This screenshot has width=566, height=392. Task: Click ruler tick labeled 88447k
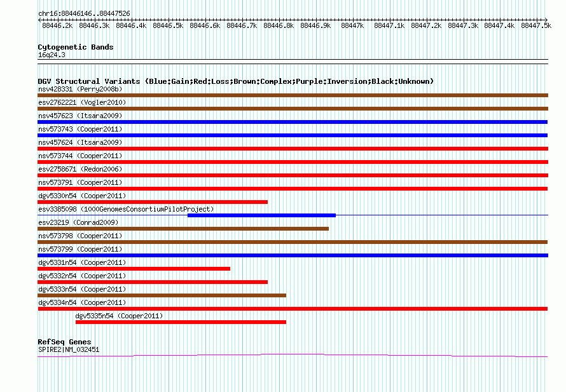(353, 25)
